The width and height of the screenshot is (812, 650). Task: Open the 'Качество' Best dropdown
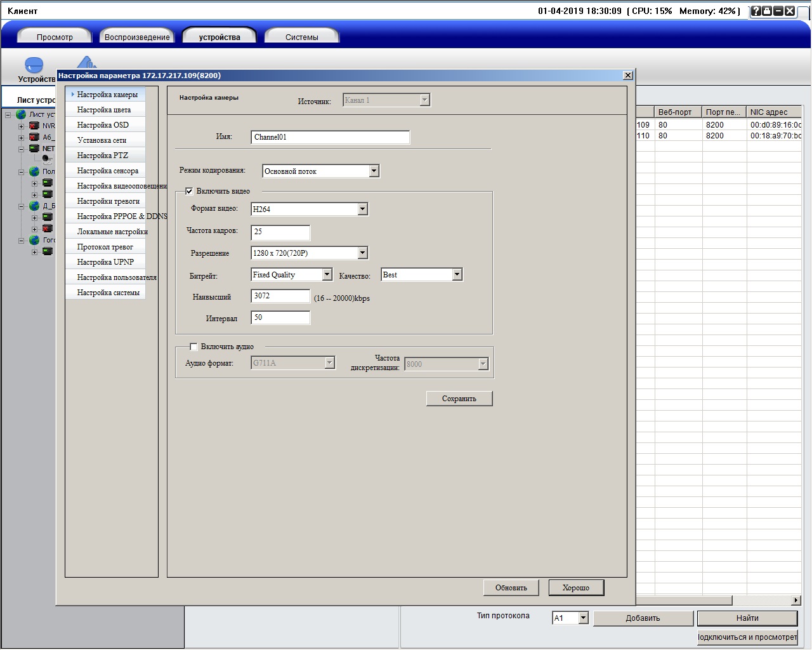click(x=457, y=275)
